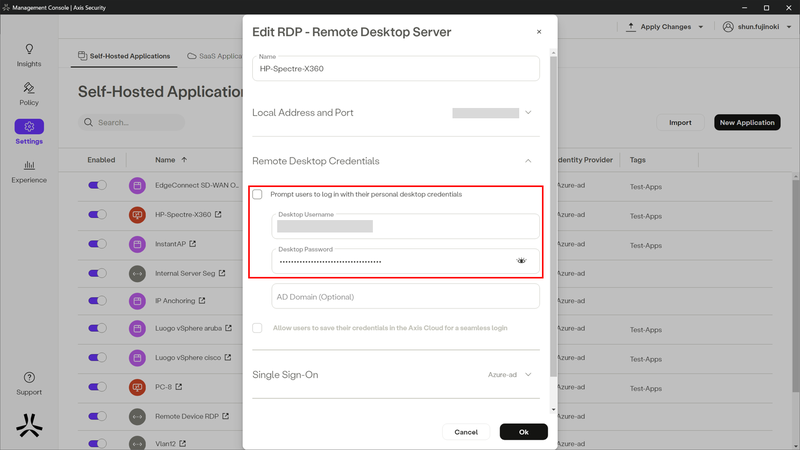Click the InstantAP app icon
Image resolution: width=800 pixels, height=450 pixels.
[137, 244]
